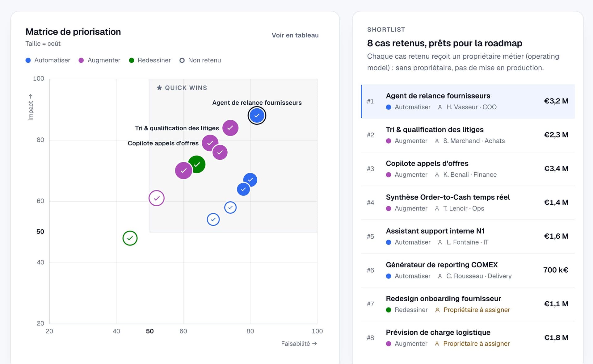Toggle the Non retenu legend filter
Screen dimensions: 593x364
tap(200, 60)
